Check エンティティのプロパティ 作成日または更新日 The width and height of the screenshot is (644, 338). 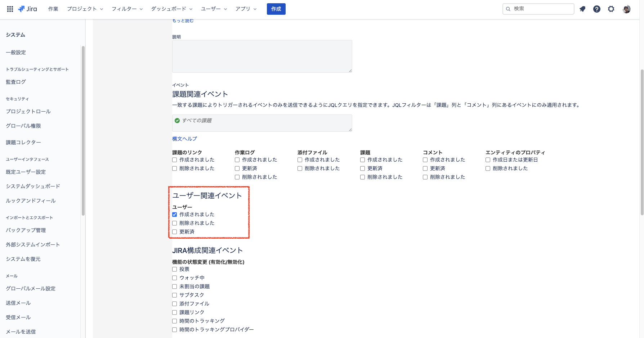point(488,160)
